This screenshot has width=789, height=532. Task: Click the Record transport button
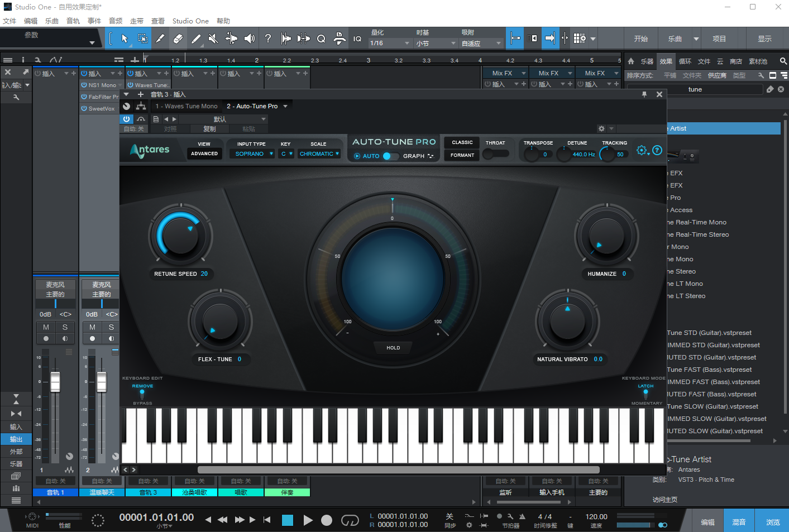pyautogui.click(x=327, y=520)
